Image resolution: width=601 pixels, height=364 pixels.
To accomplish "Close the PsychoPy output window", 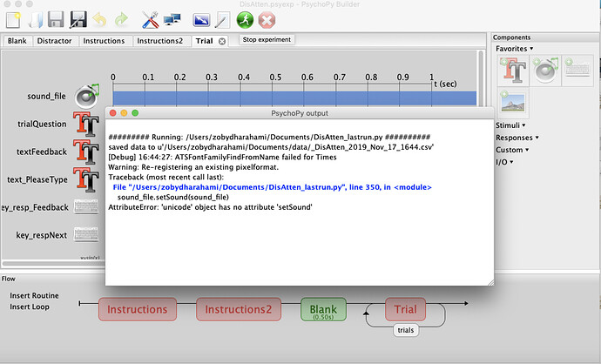I will (112, 113).
